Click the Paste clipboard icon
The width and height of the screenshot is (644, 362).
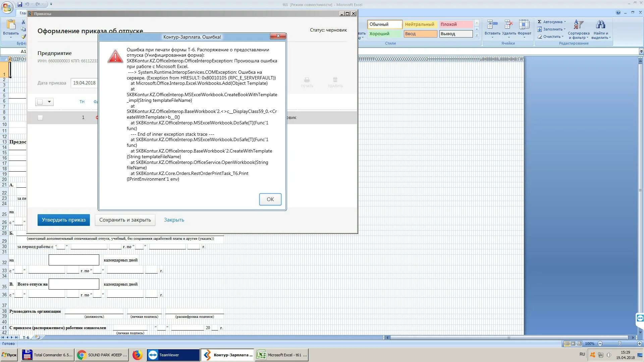11,25
